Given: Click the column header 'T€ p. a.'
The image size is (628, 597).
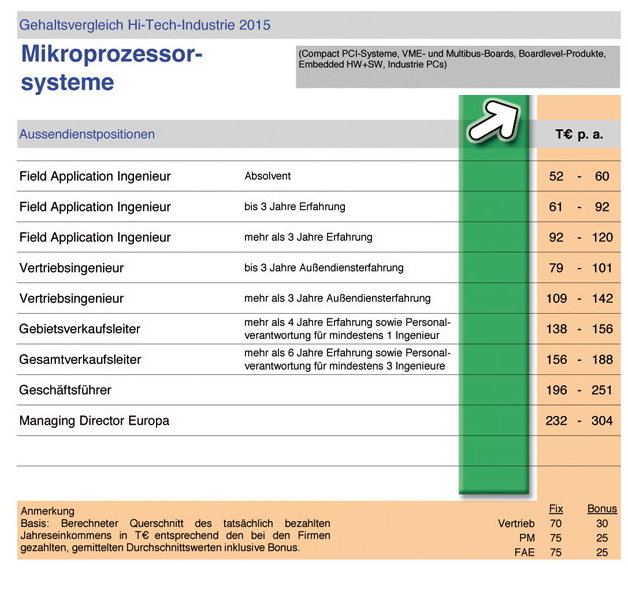Looking at the screenshot, I should [x=579, y=135].
